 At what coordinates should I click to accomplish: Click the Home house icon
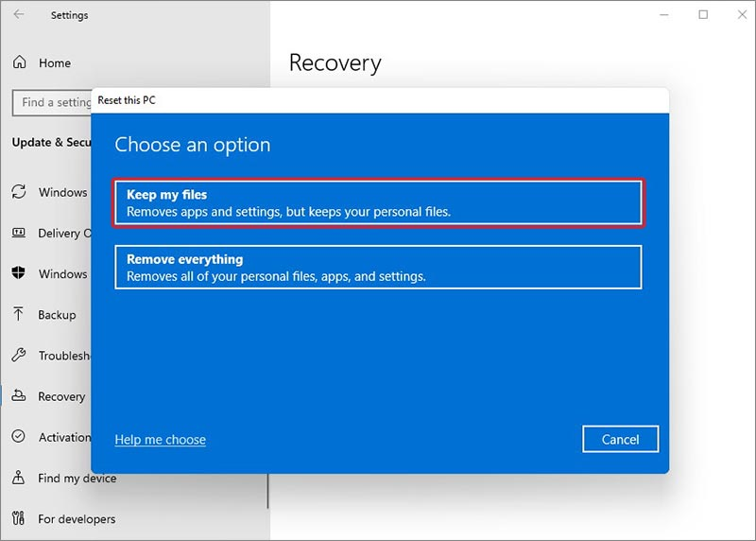pyautogui.click(x=19, y=62)
